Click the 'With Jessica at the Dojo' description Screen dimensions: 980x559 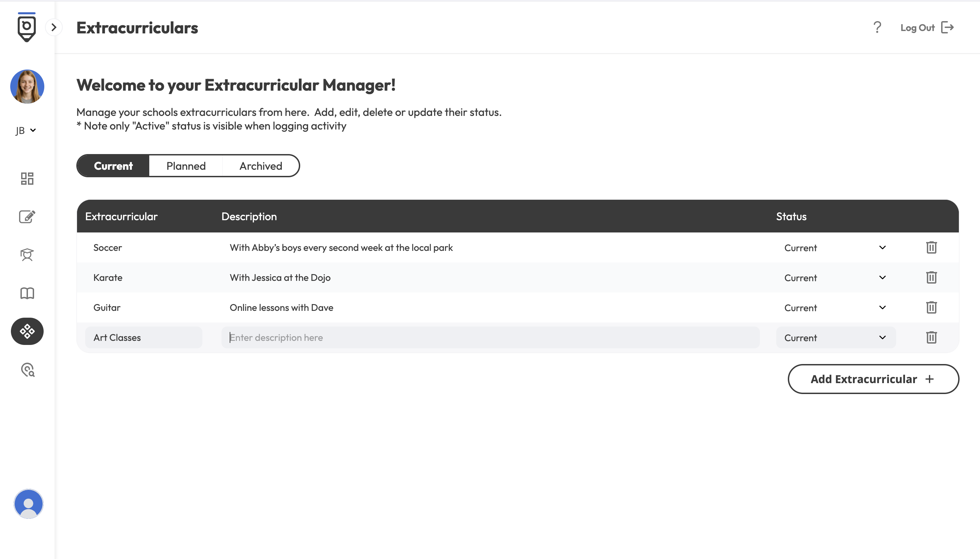(280, 277)
